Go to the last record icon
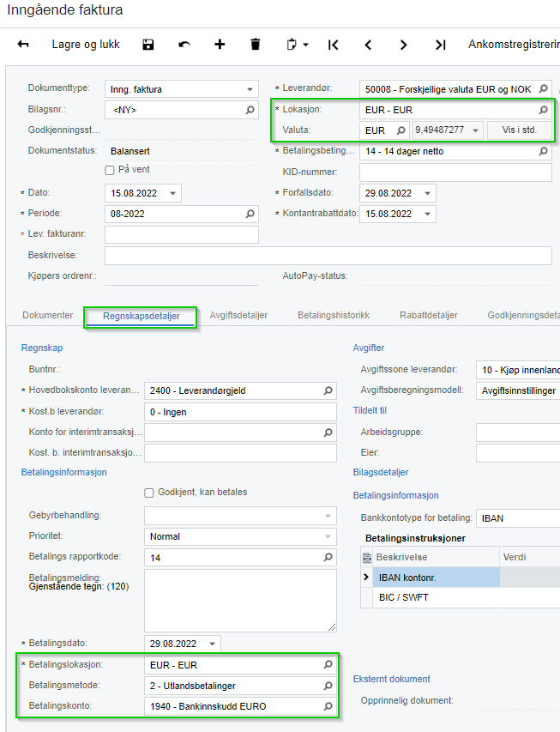This screenshot has height=732, width=560. [x=441, y=45]
